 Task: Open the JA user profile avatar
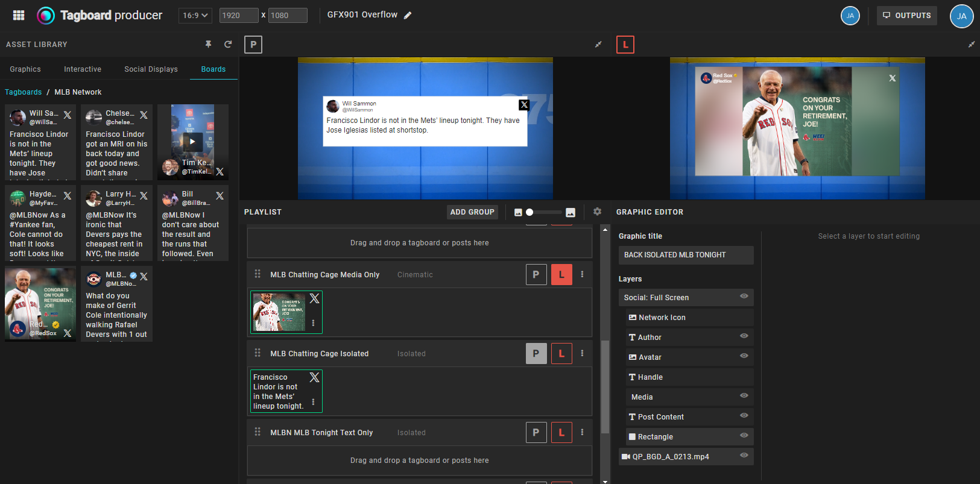[962, 16]
